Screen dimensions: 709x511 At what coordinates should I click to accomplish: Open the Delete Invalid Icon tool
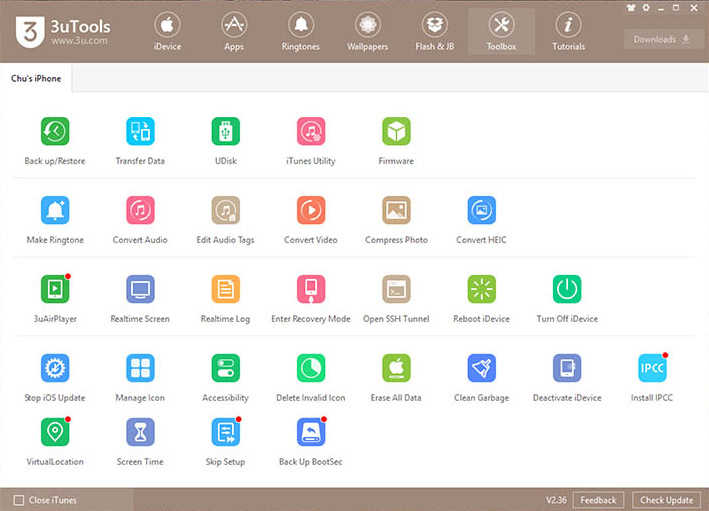pyautogui.click(x=311, y=368)
